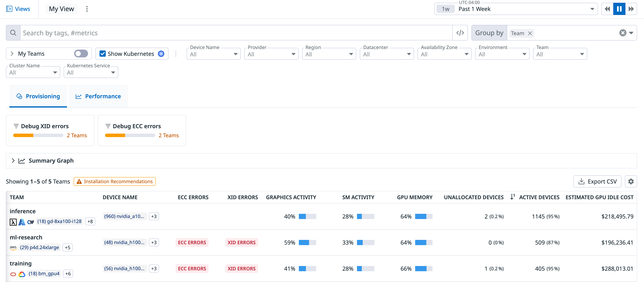The height and width of the screenshot is (282, 644).
Task: Open the My View overflow menu
Action: click(87, 9)
